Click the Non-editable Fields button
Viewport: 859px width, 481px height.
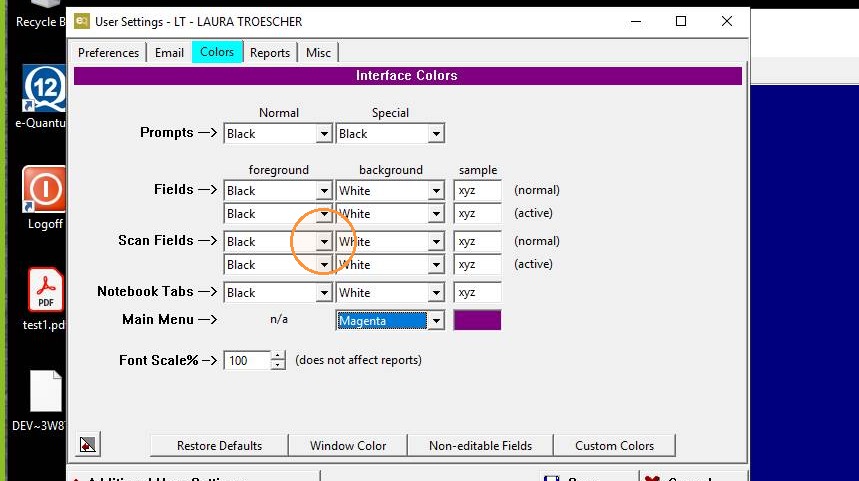pos(480,445)
